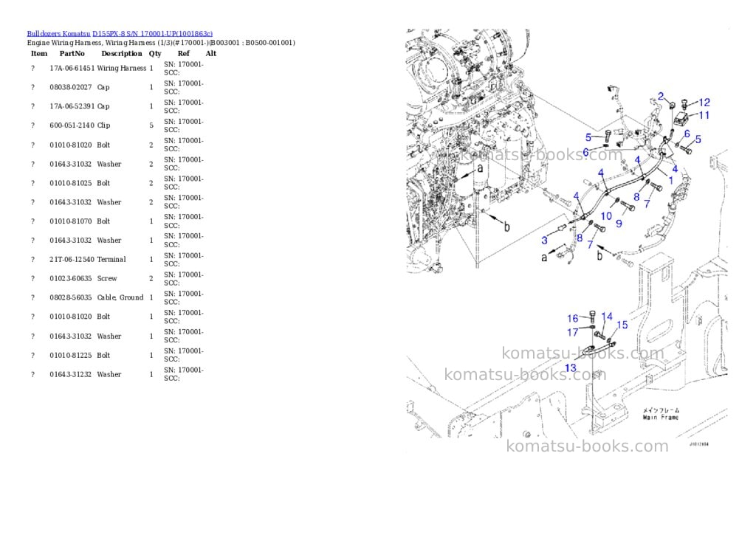Select the Clip description cell

coord(103,125)
